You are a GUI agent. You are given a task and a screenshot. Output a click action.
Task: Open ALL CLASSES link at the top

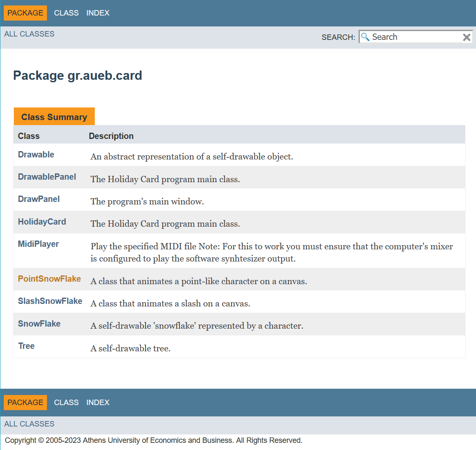(29, 34)
